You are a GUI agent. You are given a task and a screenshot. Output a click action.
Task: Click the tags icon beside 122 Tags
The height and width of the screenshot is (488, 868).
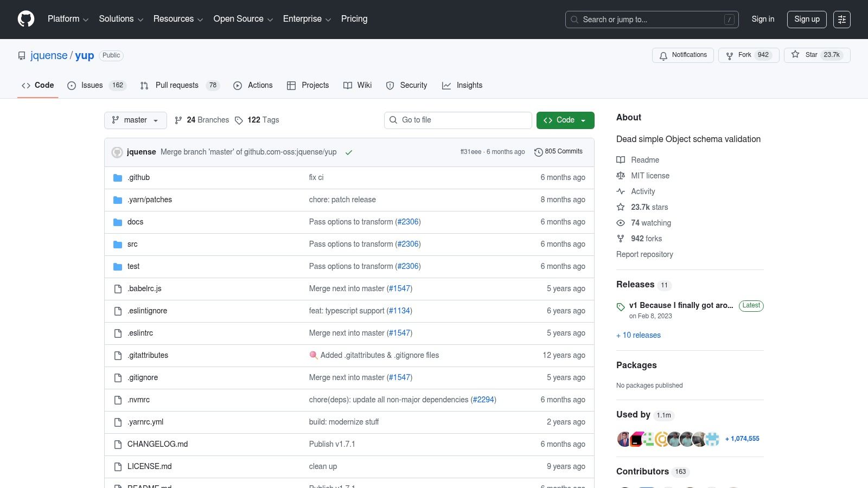point(239,120)
